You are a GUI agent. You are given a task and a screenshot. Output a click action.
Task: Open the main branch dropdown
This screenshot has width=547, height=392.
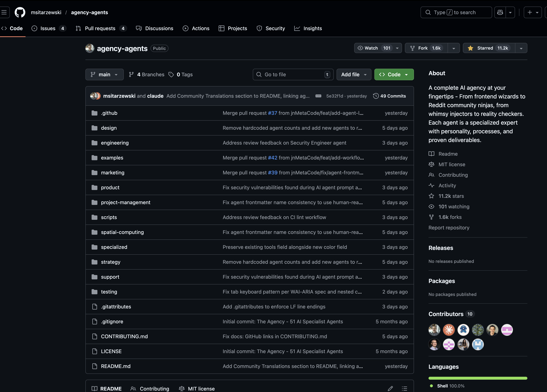(104, 74)
